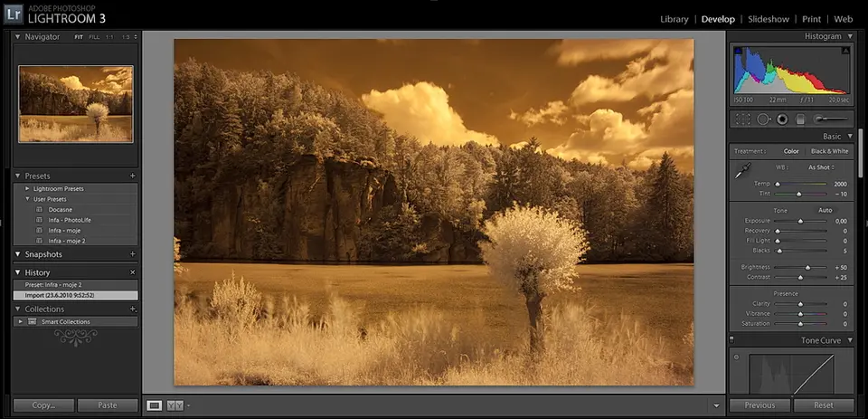Viewport: 868px width, 419px height.
Task: Switch to Loupe view in toolbar
Action: 155,405
